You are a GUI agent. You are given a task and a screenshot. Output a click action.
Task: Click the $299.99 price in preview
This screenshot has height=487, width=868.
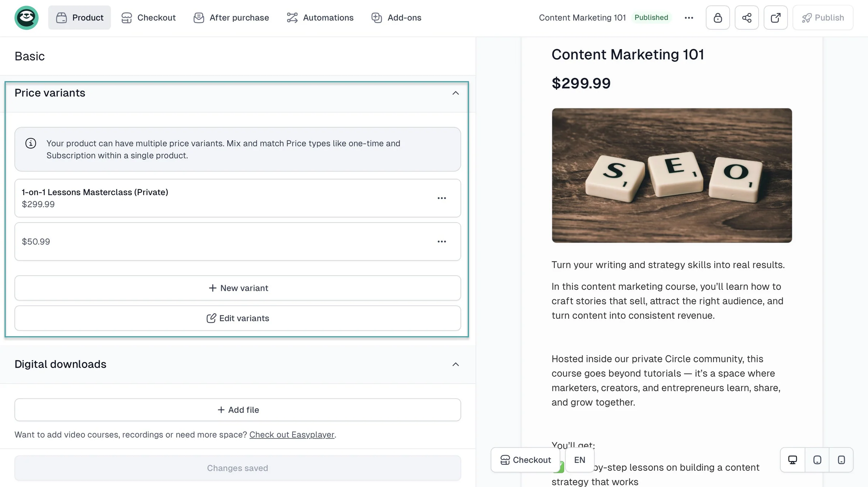(581, 84)
